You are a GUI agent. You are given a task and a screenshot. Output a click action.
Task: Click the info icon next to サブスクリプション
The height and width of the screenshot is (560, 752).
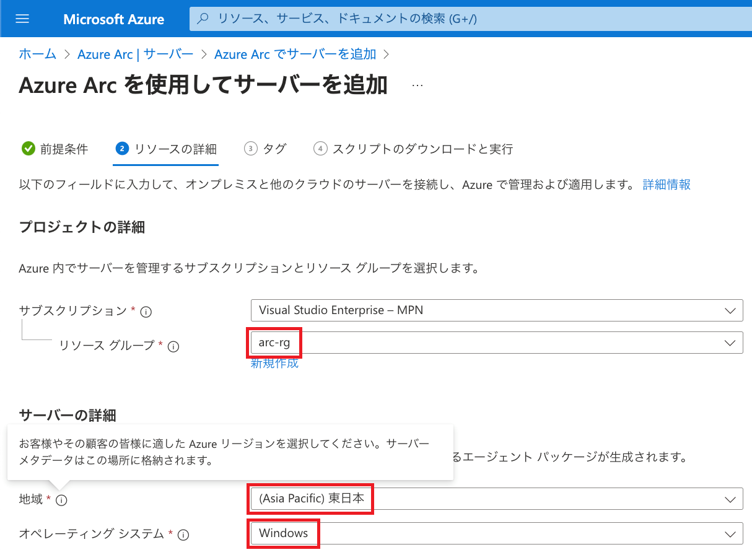(x=146, y=312)
